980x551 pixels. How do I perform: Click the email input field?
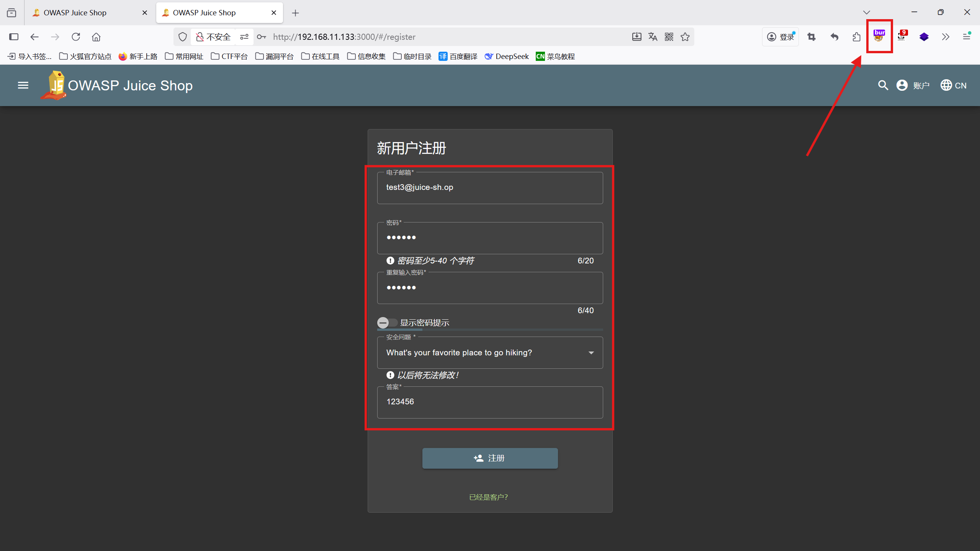point(489,188)
